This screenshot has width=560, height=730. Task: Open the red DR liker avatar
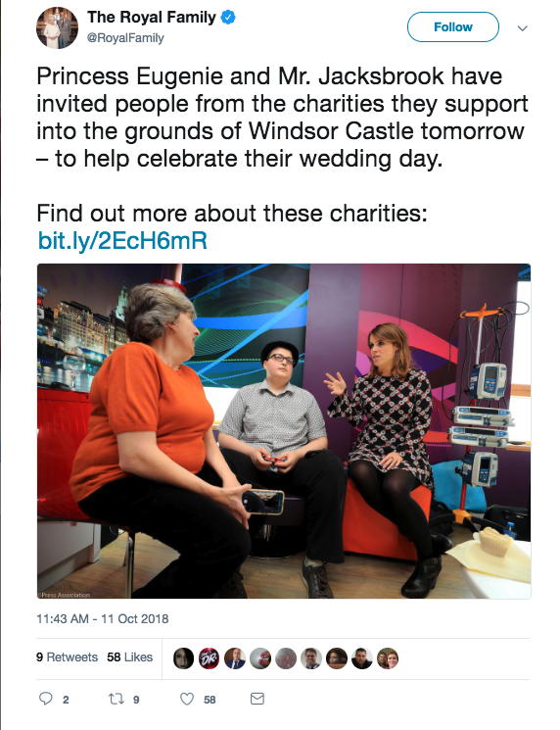pos(209,658)
